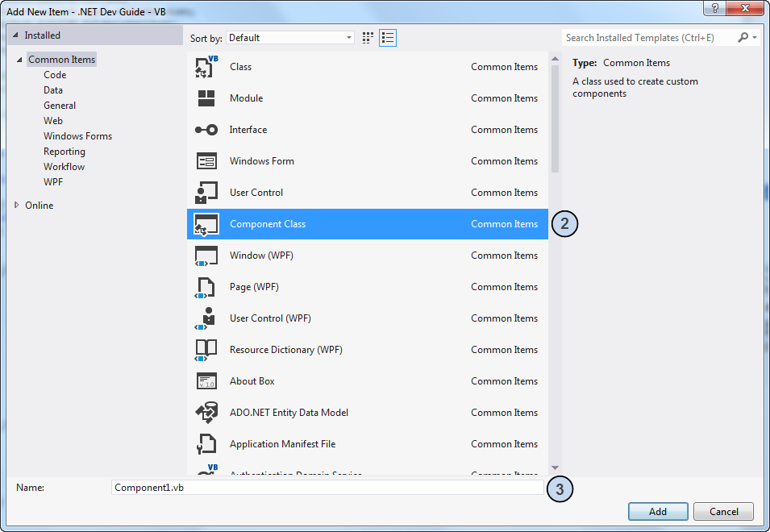Select the Online category label
Screen dimensions: 770x532
click(x=40, y=206)
